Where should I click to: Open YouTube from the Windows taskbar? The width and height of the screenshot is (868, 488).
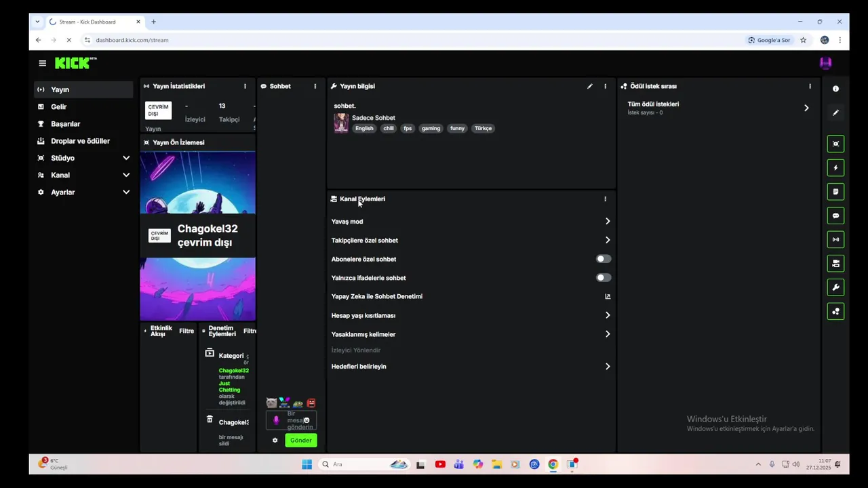click(x=440, y=464)
